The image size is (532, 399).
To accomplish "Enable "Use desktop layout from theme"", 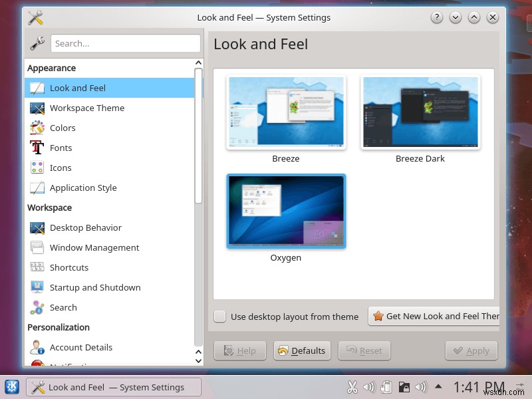I will point(219,317).
